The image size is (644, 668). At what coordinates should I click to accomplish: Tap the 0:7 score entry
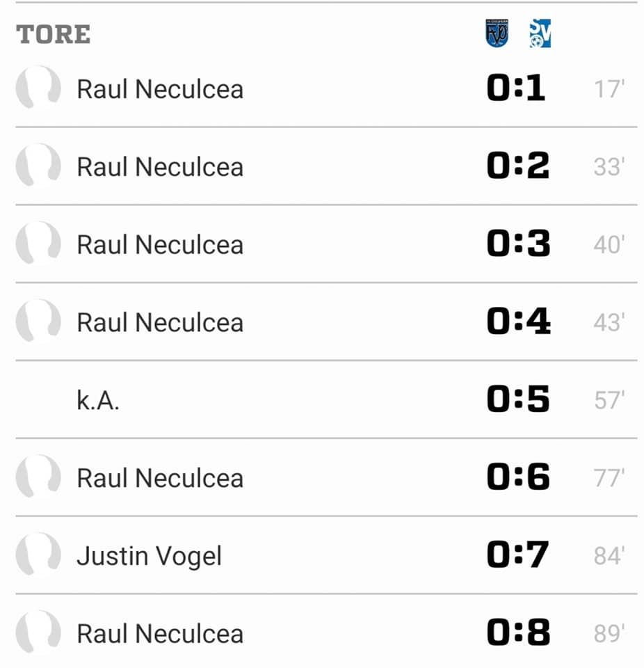[x=517, y=555]
